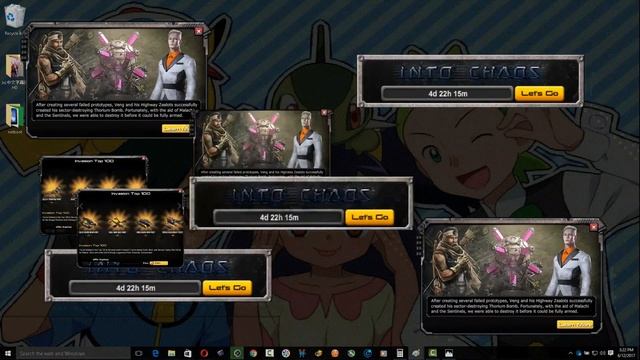Click the 4d 22h 15m timer bar in bottom-left panel
This screenshot has width=640, height=360.
135,288
